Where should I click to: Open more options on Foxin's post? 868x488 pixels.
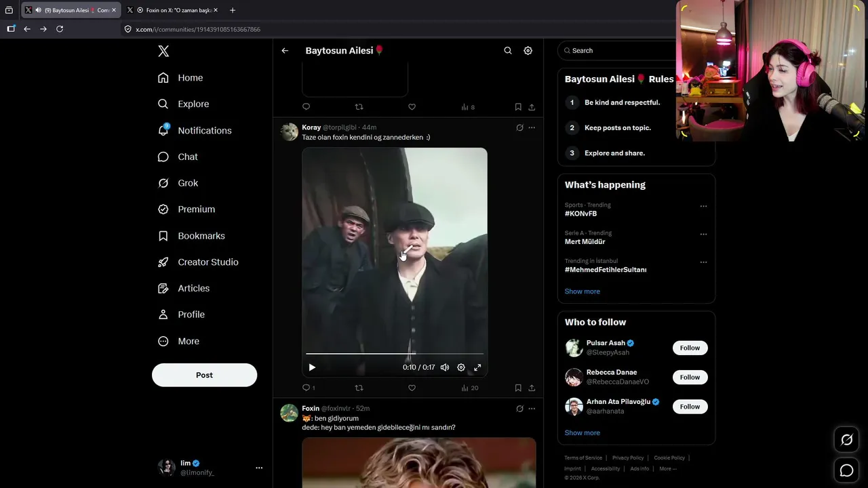pyautogui.click(x=532, y=409)
